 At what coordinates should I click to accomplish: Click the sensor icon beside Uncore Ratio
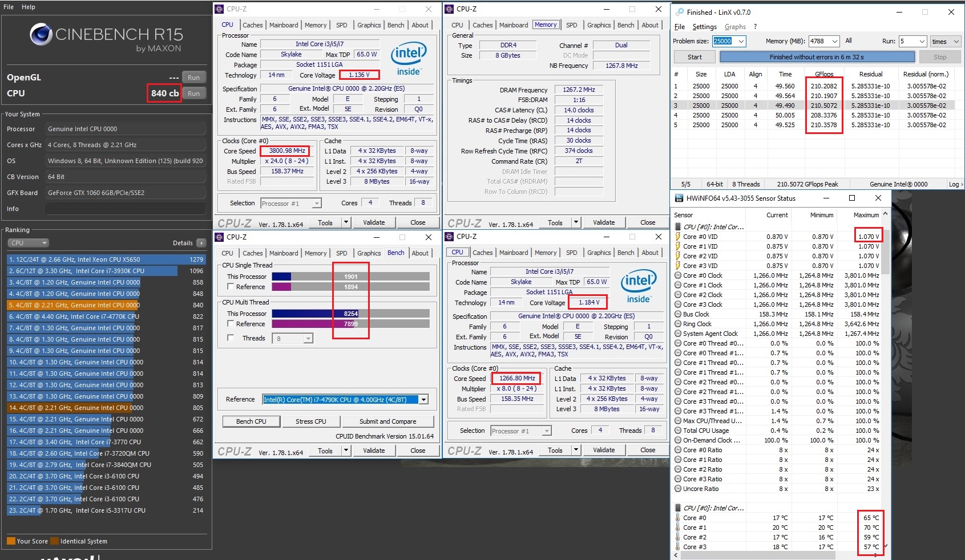coord(678,489)
